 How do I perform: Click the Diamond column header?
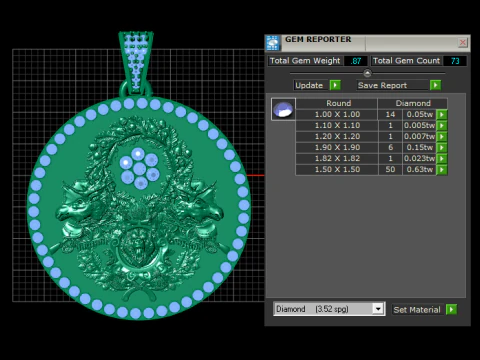coord(413,103)
